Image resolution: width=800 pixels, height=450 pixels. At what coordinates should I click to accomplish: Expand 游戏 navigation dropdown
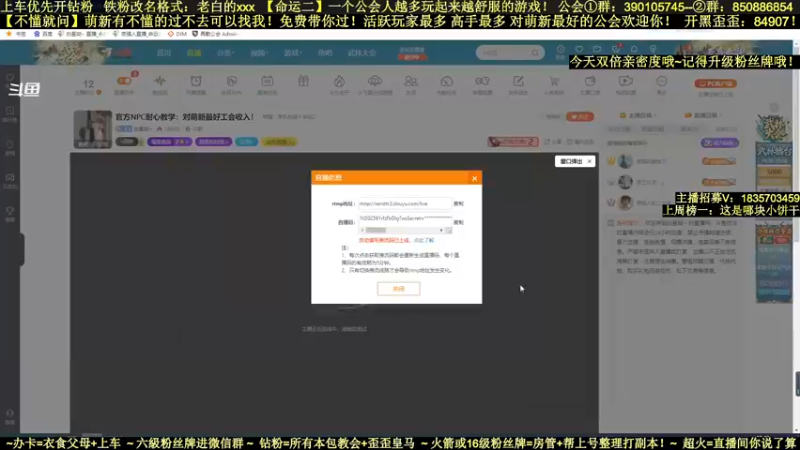click(x=292, y=53)
